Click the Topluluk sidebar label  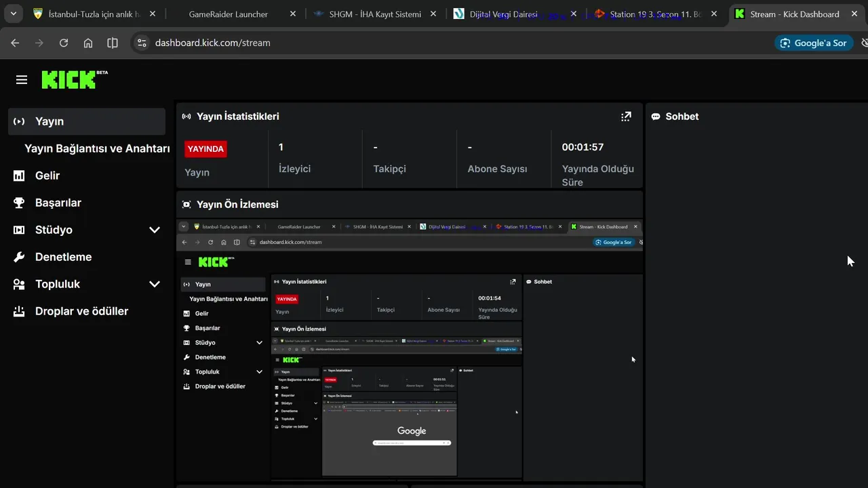pos(58,284)
